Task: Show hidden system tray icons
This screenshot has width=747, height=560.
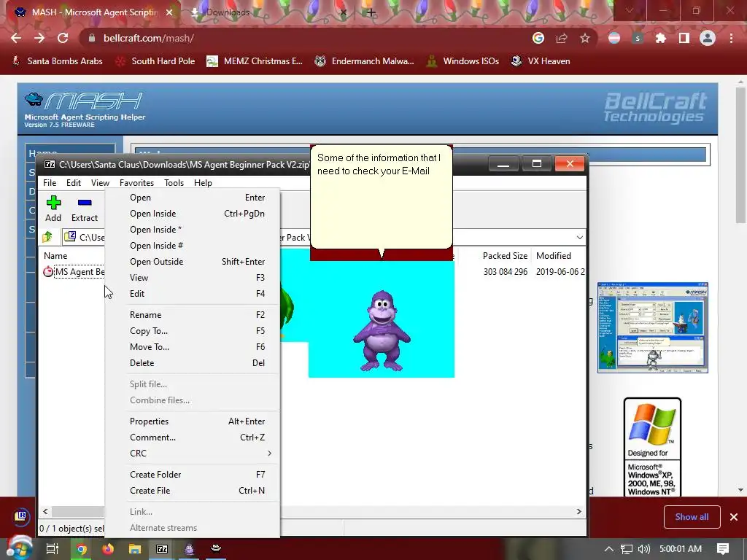Action: pos(609,549)
